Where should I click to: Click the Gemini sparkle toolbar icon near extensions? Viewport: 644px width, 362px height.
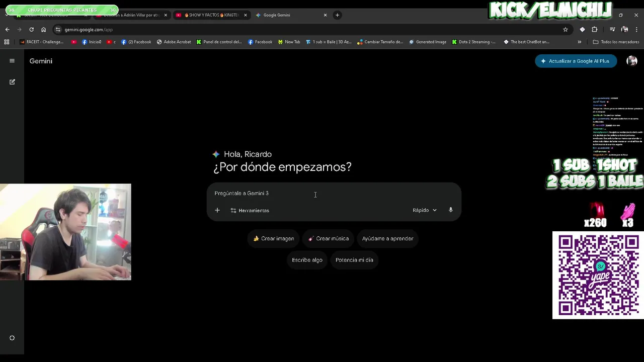click(x=582, y=30)
